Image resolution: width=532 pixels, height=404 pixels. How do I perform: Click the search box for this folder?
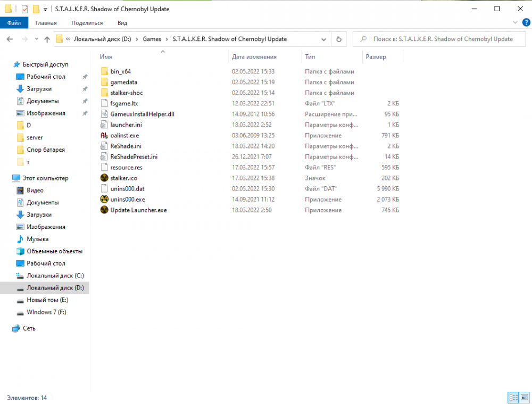point(439,39)
